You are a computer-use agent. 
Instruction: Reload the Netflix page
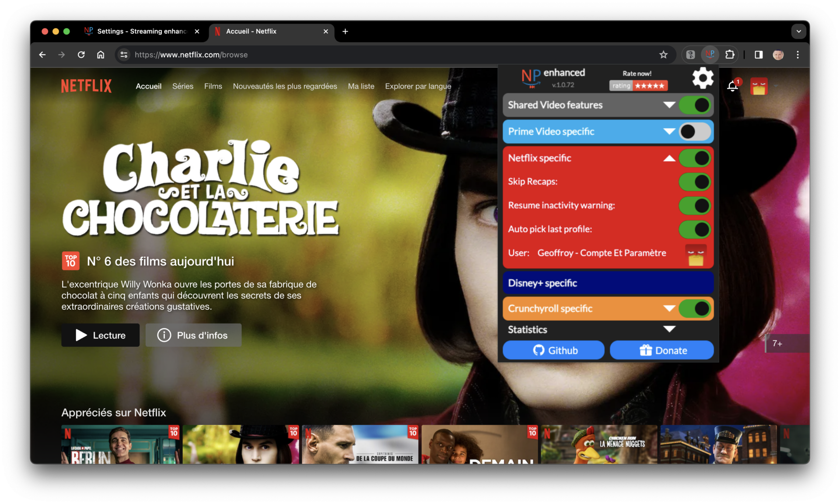(81, 55)
